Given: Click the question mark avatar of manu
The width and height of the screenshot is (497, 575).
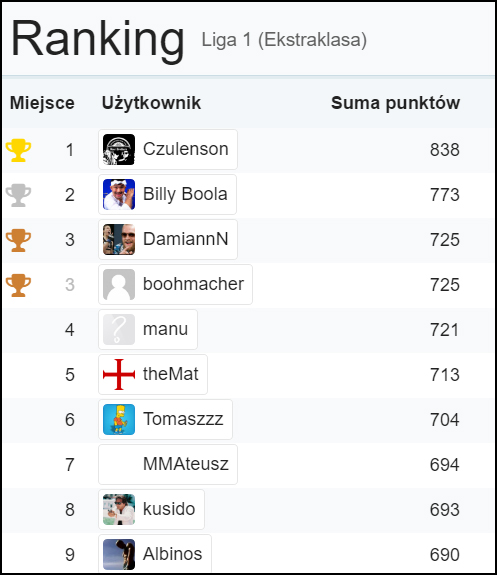Looking at the screenshot, I should pos(119,329).
